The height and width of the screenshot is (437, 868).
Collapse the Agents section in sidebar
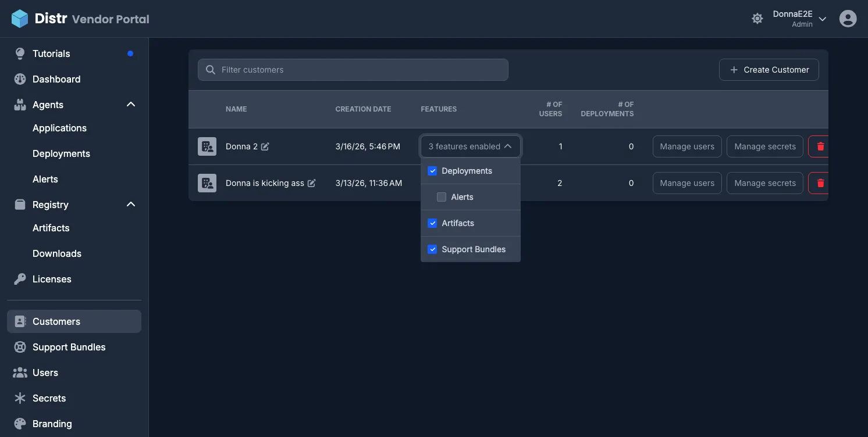tap(131, 104)
